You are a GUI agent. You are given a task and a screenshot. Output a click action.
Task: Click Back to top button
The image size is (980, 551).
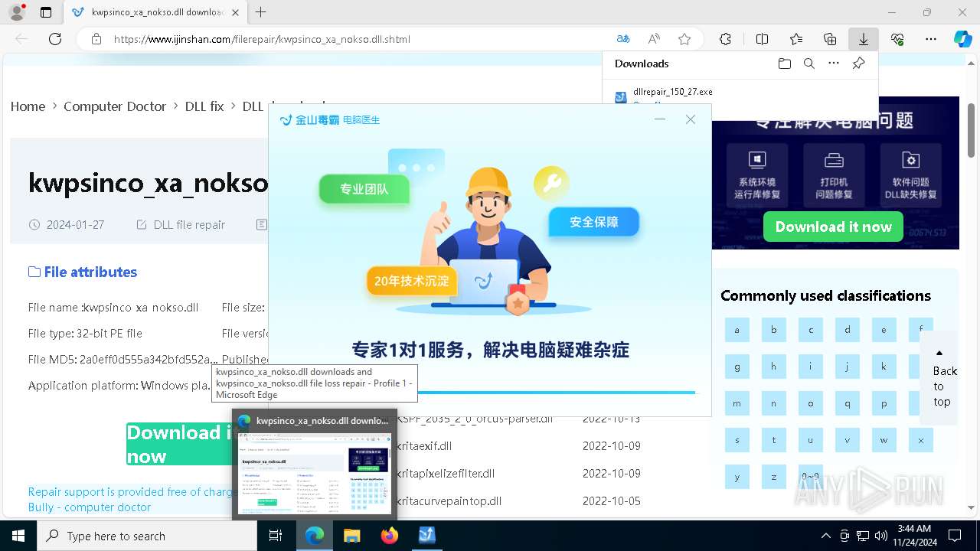tap(939, 379)
